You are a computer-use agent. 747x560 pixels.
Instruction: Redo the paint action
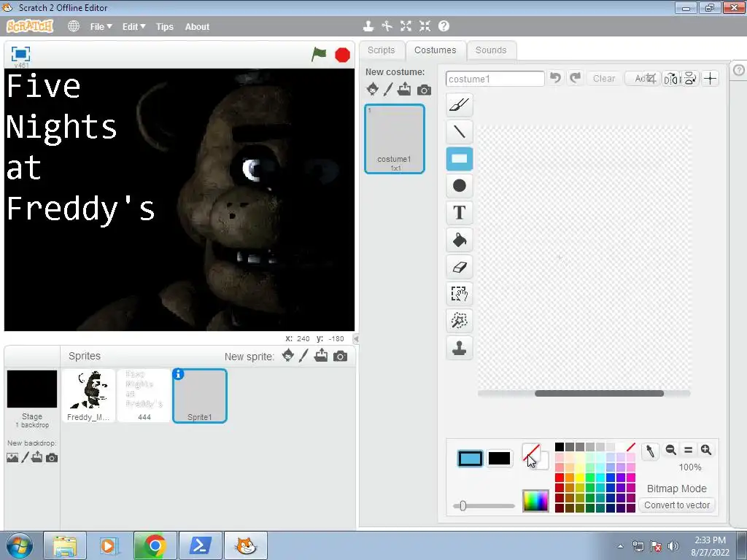tap(576, 77)
